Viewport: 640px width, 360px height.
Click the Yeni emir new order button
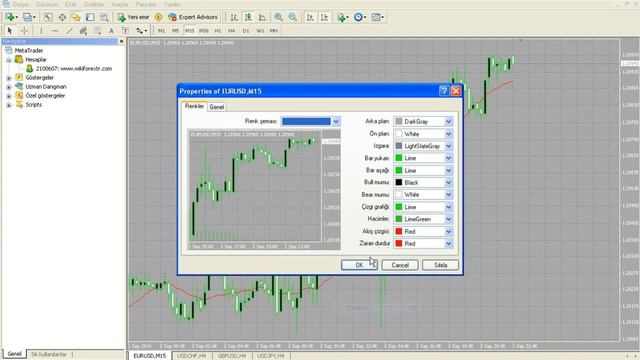(133, 17)
